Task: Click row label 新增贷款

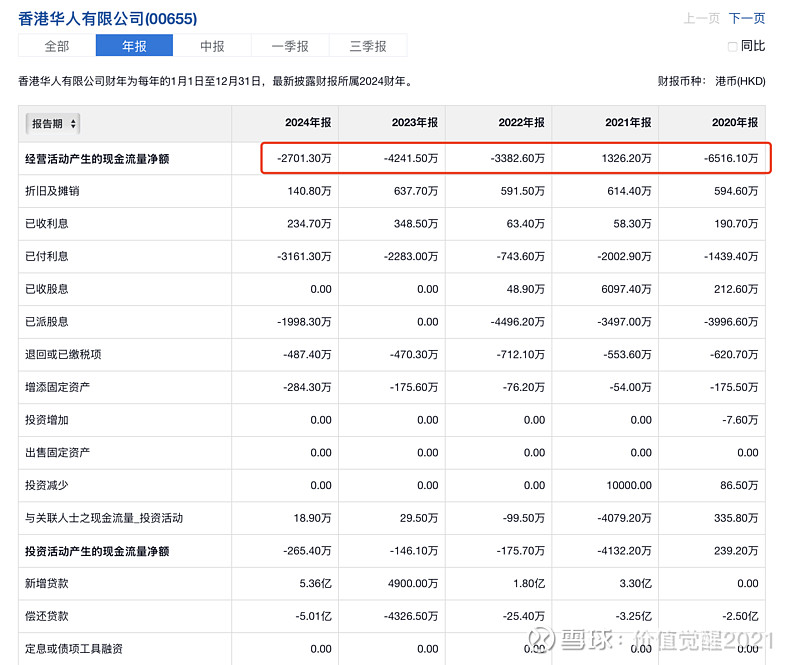Action: click(x=46, y=583)
